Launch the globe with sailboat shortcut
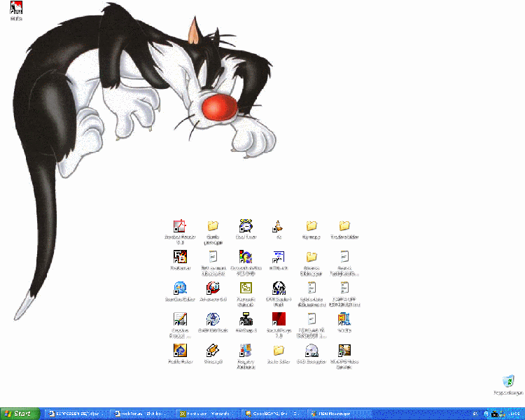The image size is (525, 420). [213, 319]
